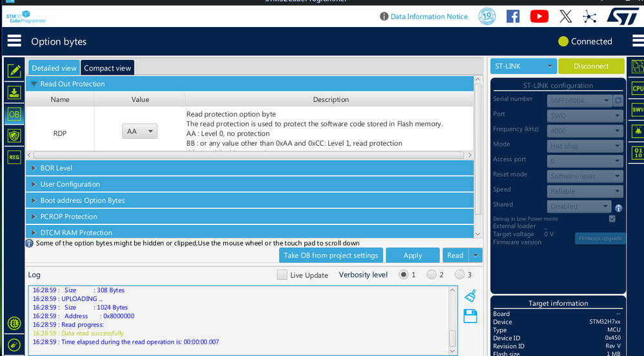Open the Port SWD dropdown
The height and width of the screenshot is (356, 644).
click(585, 115)
